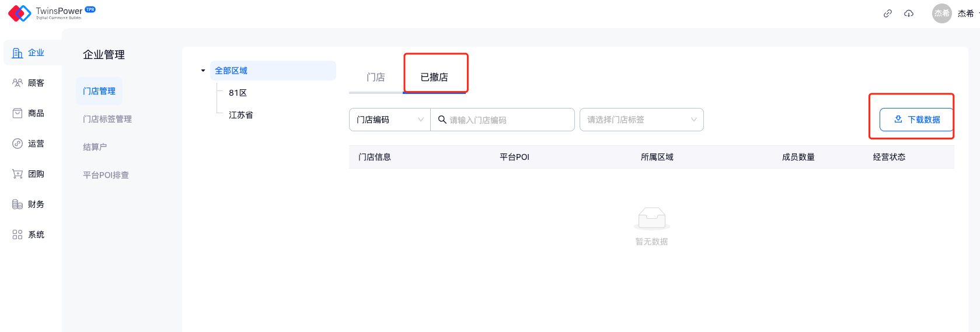Open the 请选择门店标签 dropdown
Image resolution: width=980 pixels, height=332 pixels.
641,120
